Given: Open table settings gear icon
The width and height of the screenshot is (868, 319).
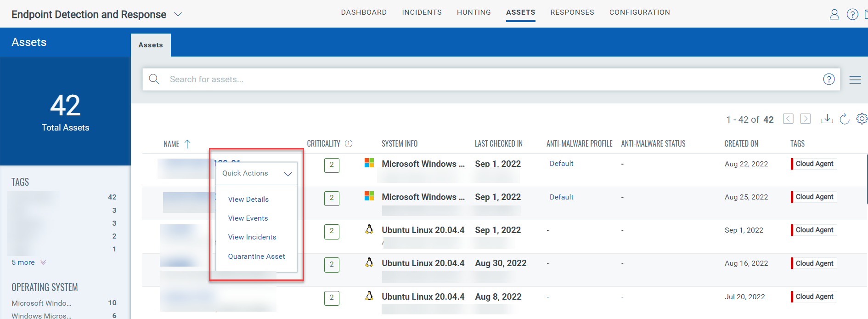Looking at the screenshot, I should (862, 119).
